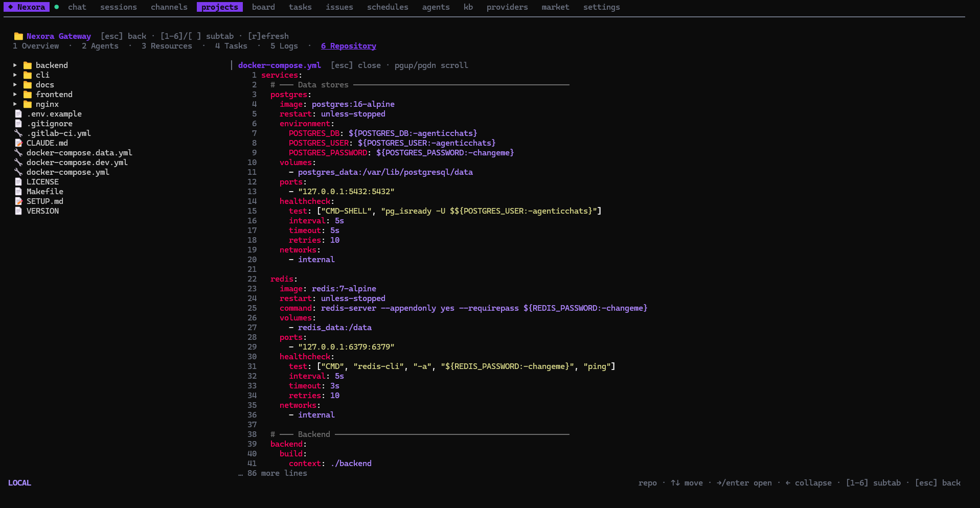Open the settings tab

[602, 7]
